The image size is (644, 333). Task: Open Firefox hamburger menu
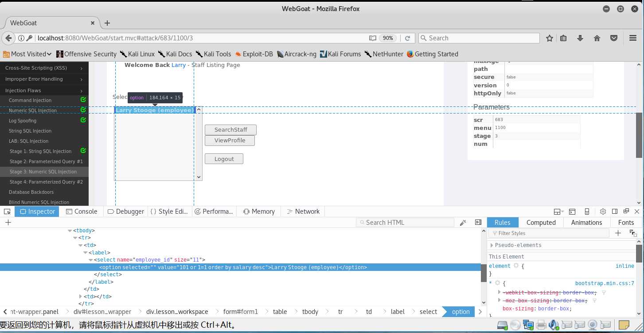tap(633, 38)
